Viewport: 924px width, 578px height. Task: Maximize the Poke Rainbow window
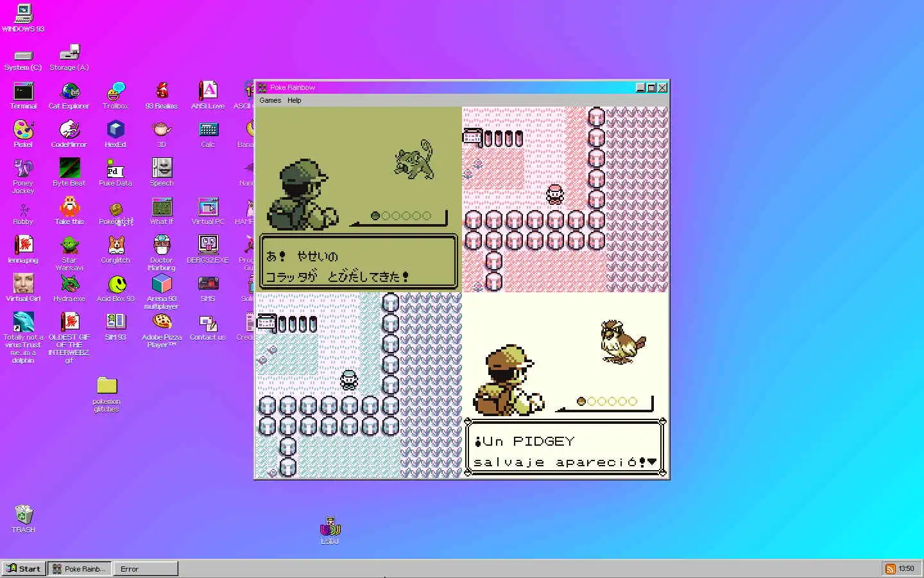pos(651,87)
